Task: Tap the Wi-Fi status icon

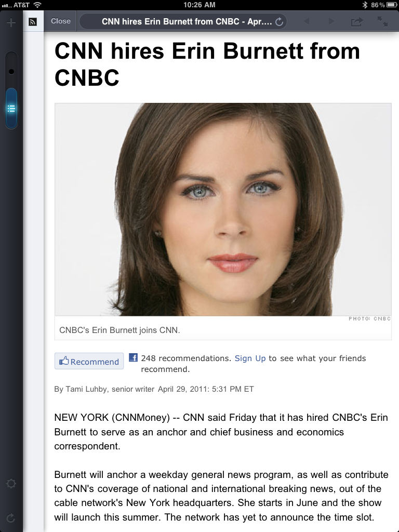Action: (x=37, y=5)
